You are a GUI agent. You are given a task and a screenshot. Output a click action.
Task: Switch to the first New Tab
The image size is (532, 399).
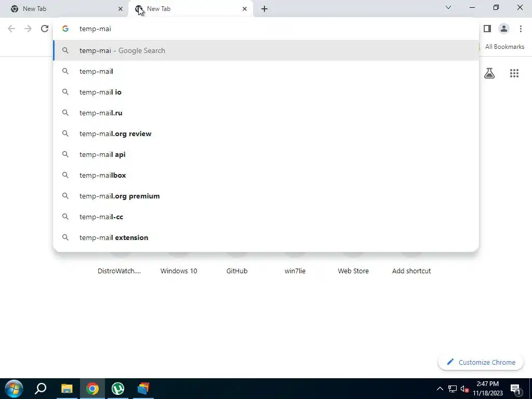coord(64,9)
